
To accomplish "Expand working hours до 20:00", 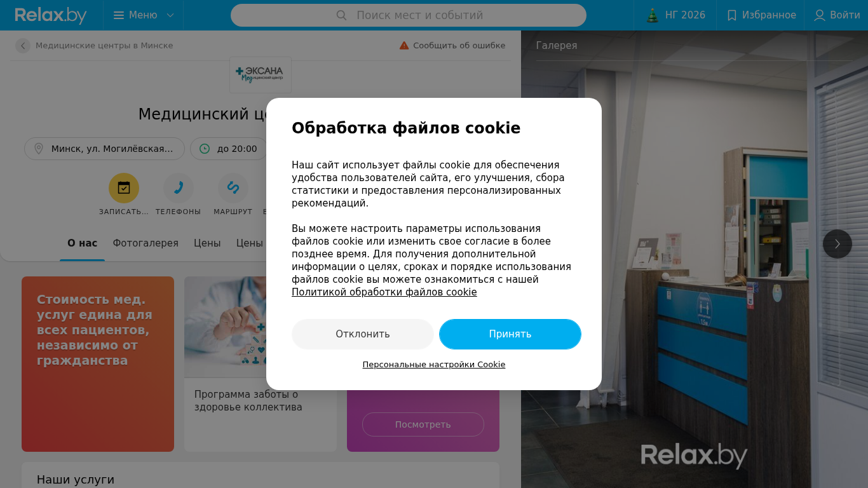I will click(229, 149).
